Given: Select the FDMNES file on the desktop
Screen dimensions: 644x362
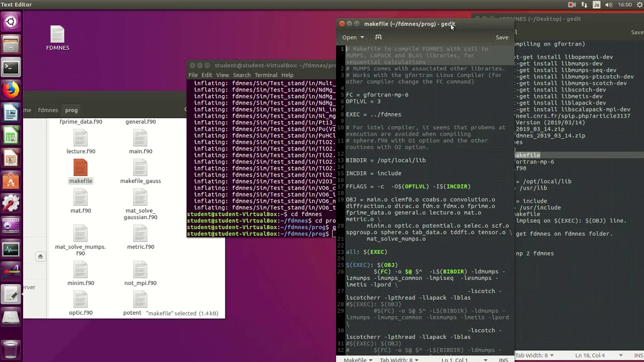Looking at the screenshot, I should (x=57, y=38).
